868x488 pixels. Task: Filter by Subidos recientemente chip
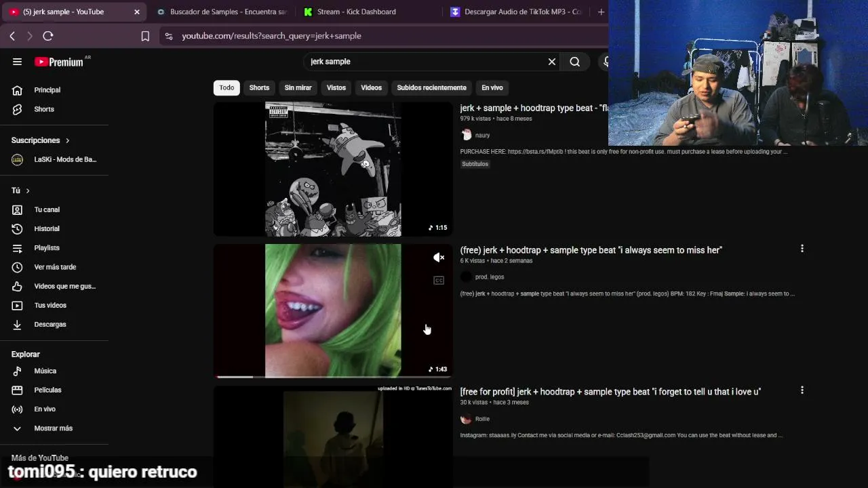tap(431, 87)
